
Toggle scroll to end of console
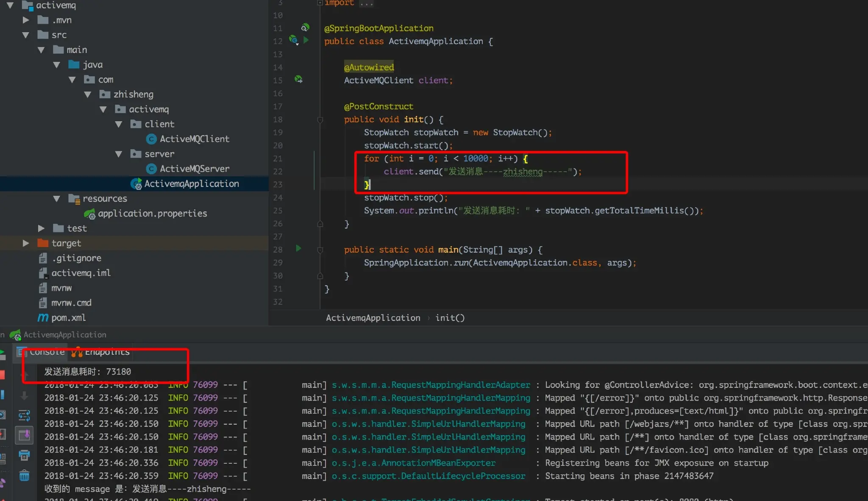[x=24, y=435]
